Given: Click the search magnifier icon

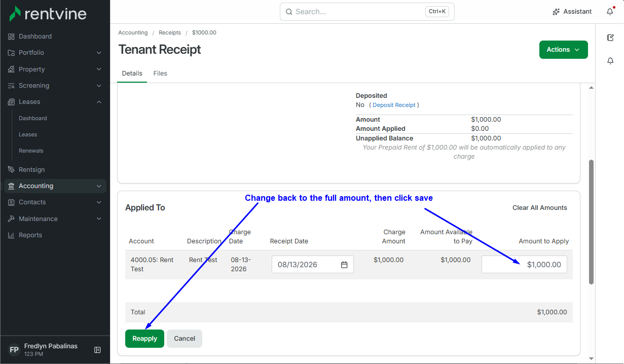Looking at the screenshot, I should click(x=289, y=12).
